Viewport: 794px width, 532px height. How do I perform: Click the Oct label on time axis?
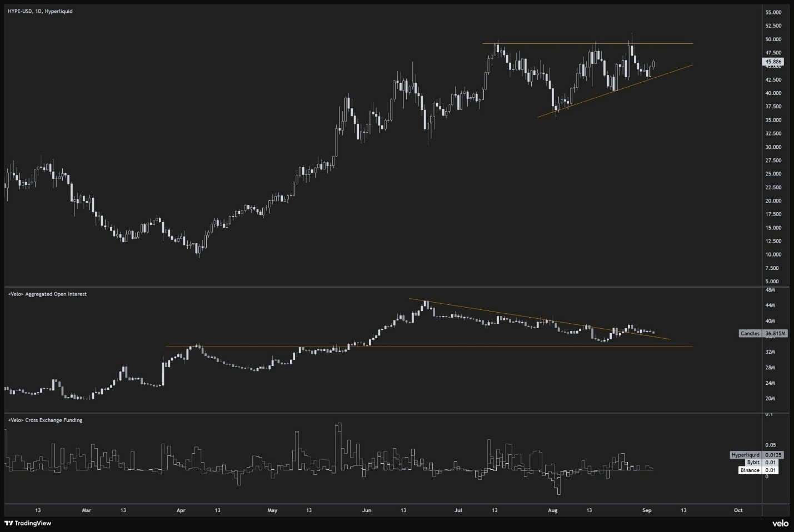(738, 510)
